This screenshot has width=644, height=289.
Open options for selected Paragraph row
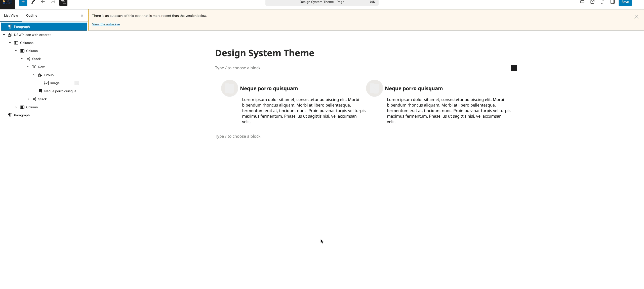pyautogui.click(x=83, y=27)
